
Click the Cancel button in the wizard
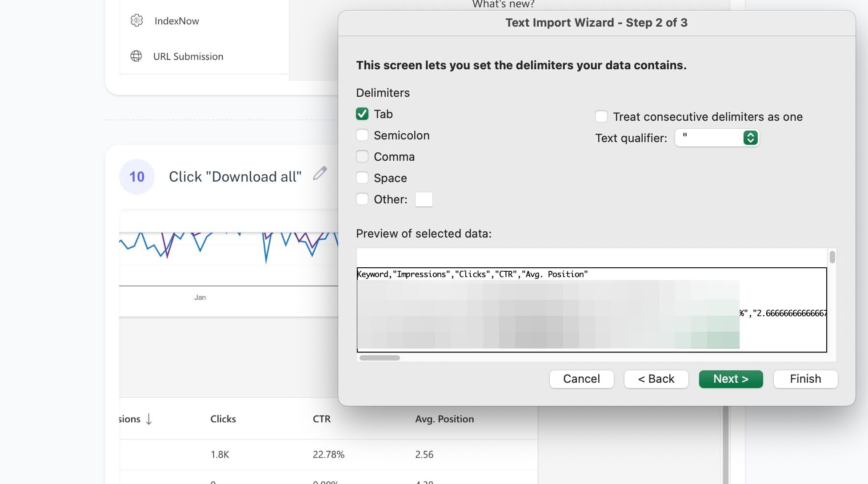581,379
